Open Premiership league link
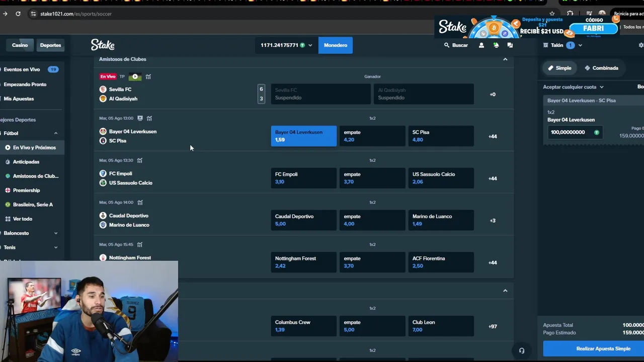The image size is (644, 362). coord(26,190)
